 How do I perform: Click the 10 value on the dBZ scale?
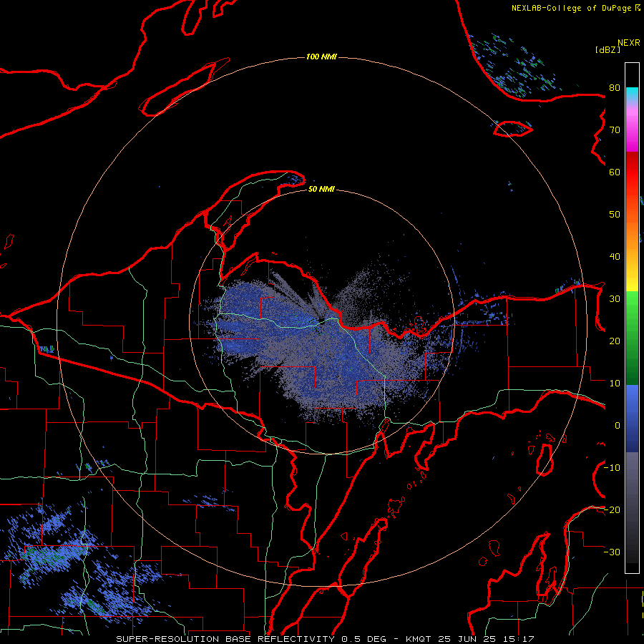[615, 384]
